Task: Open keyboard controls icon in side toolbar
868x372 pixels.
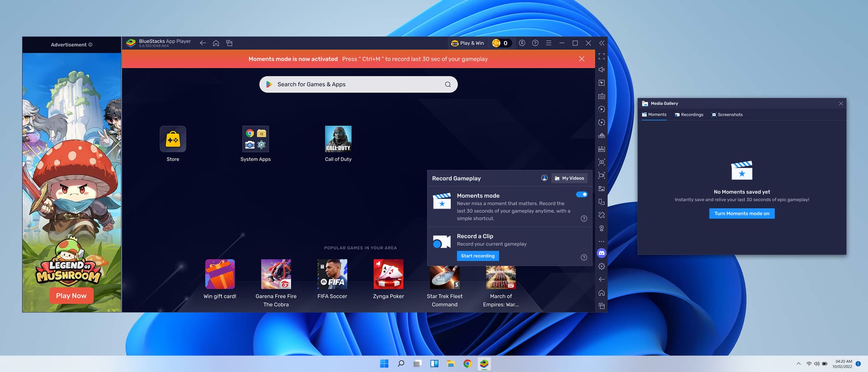Action: click(601, 96)
